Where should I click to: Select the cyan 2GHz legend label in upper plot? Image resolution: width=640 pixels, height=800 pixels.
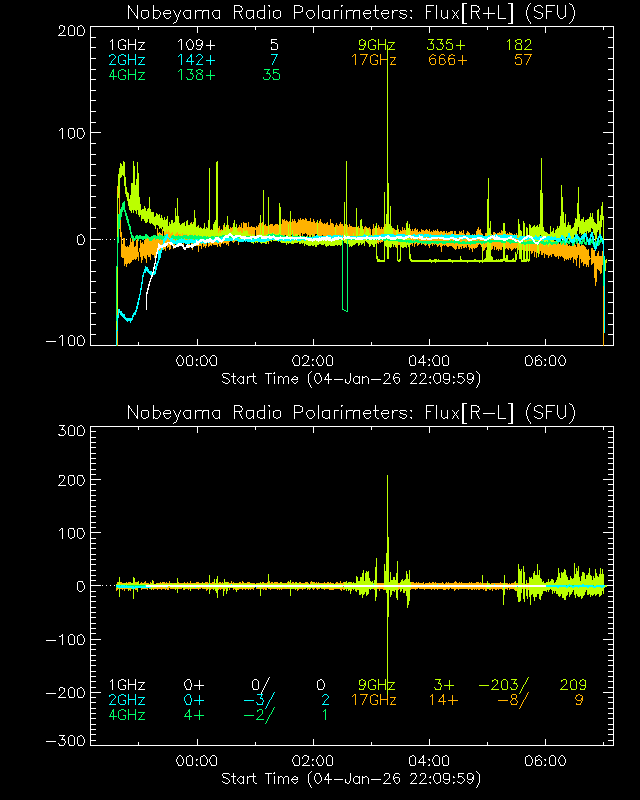coord(127,60)
